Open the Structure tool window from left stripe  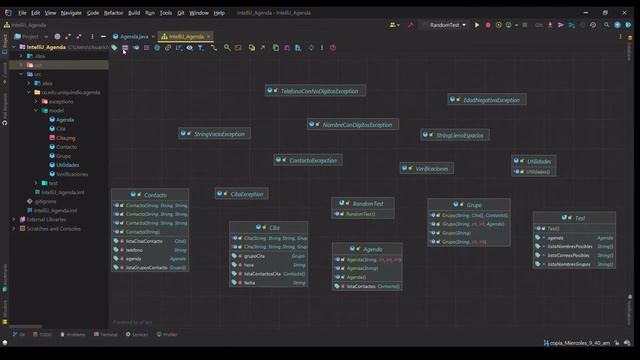(x=4, y=311)
